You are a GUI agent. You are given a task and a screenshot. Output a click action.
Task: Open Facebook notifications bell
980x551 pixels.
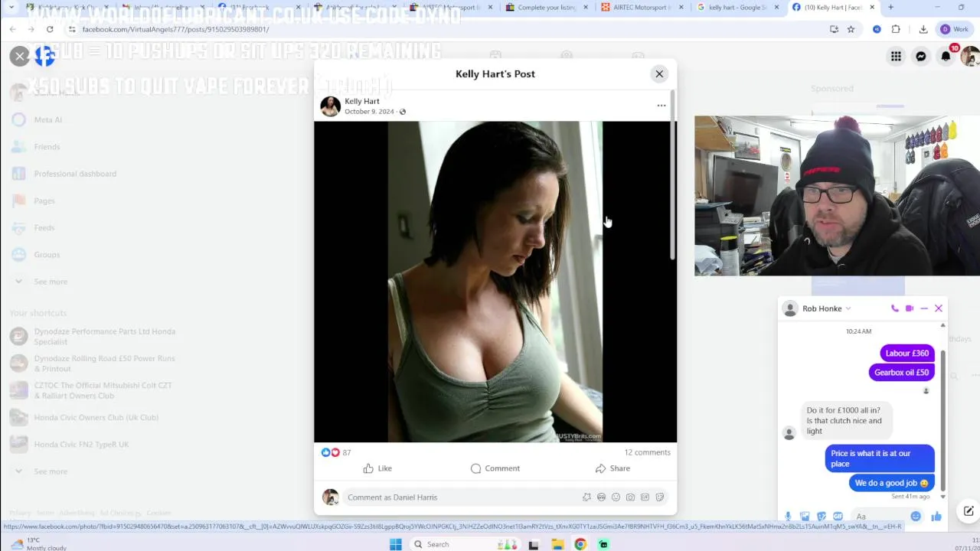(946, 56)
